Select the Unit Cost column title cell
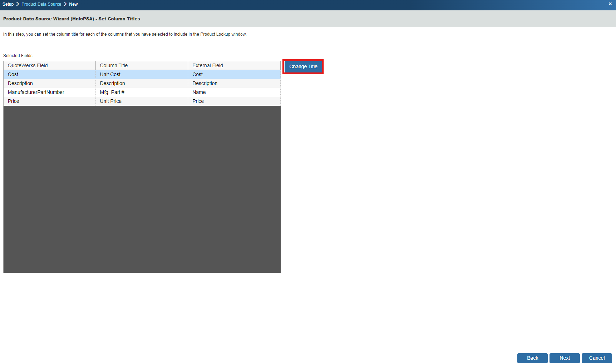Viewport: 616px width, 364px height. tap(110, 74)
